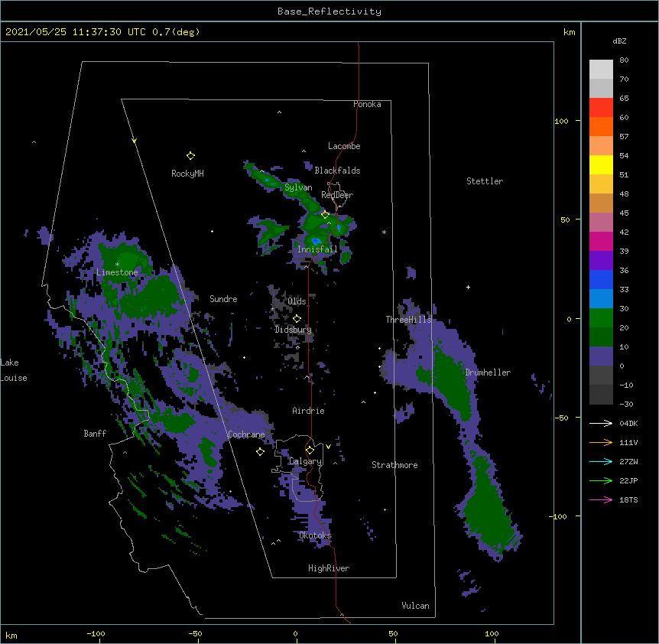The height and width of the screenshot is (644, 659).
Task: Click the Didsbury town label
Action: click(293, 330)
